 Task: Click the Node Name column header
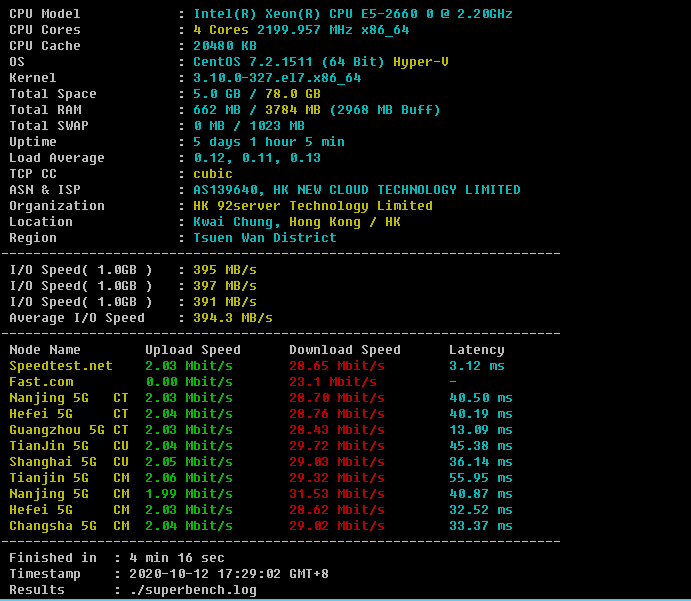(45, 350)
